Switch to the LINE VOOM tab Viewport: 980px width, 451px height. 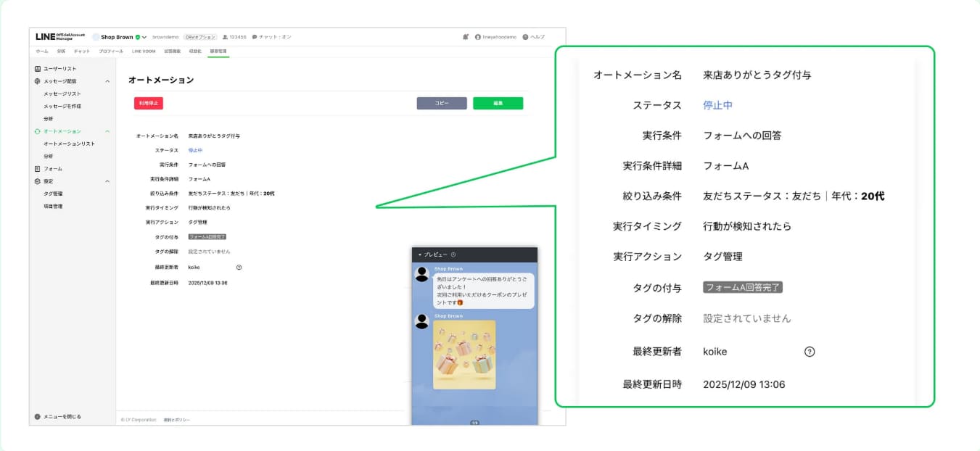point(144,51)
